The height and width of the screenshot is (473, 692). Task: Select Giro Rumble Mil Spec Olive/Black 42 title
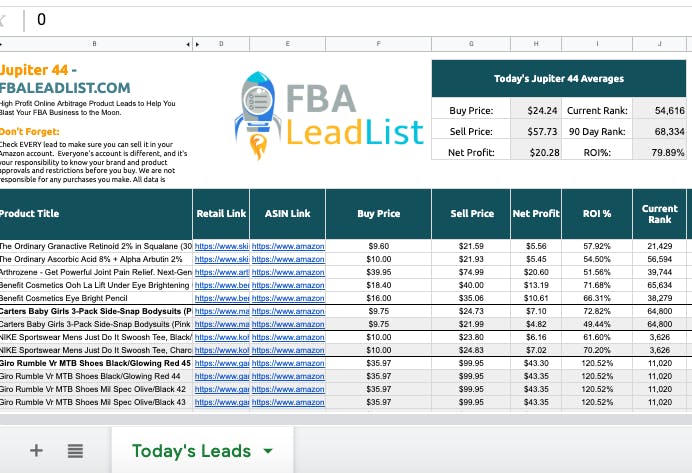[96, 389]
